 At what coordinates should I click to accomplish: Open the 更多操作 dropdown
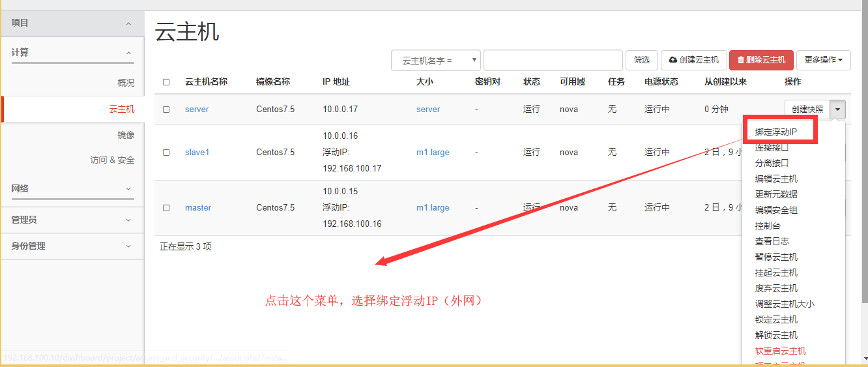click(823, 60)
